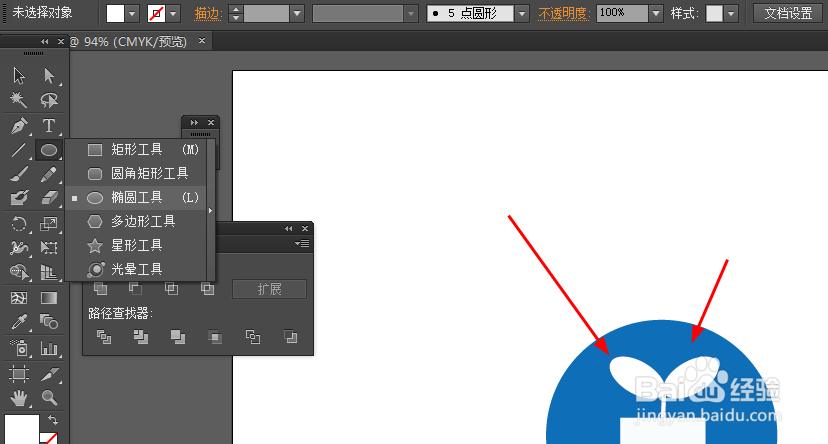The height and width of the screenshot is (444, 828).
Task: Select the Mesh tool
Action: click(x=19, y=298)
